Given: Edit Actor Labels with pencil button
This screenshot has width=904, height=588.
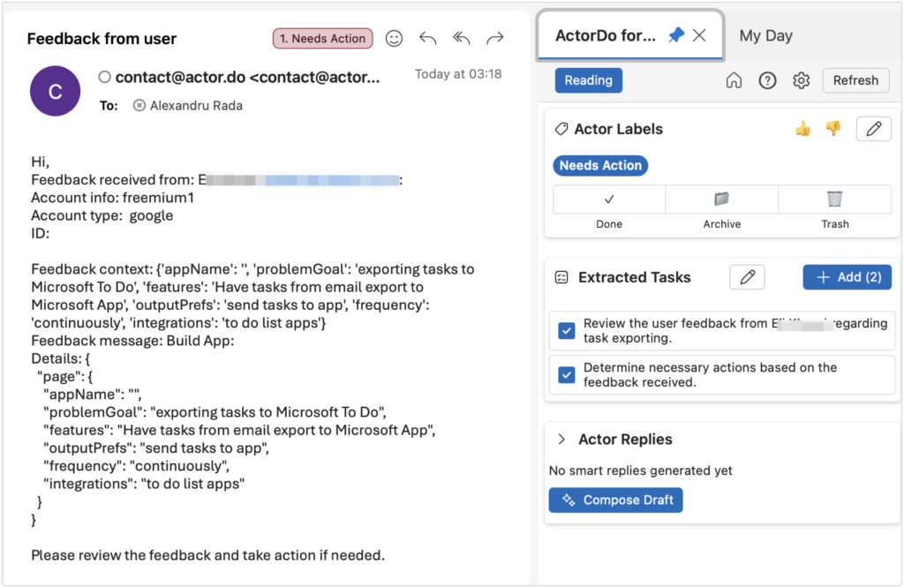Looking at the screenshot, I should (873, 129).
